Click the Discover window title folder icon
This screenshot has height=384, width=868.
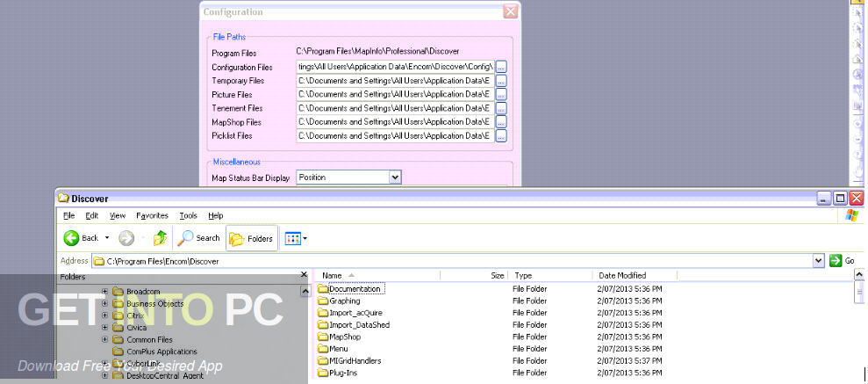(x=64, y=199)
